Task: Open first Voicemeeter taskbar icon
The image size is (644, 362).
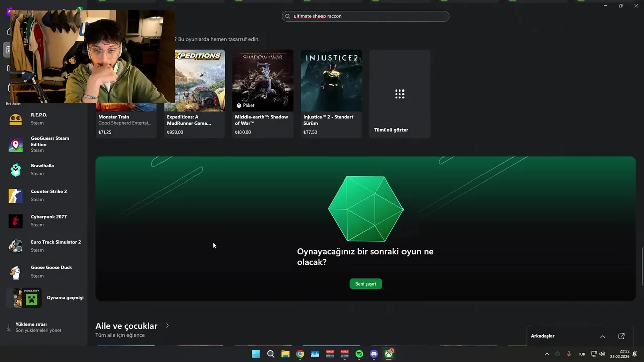Action: coord(330,354)
